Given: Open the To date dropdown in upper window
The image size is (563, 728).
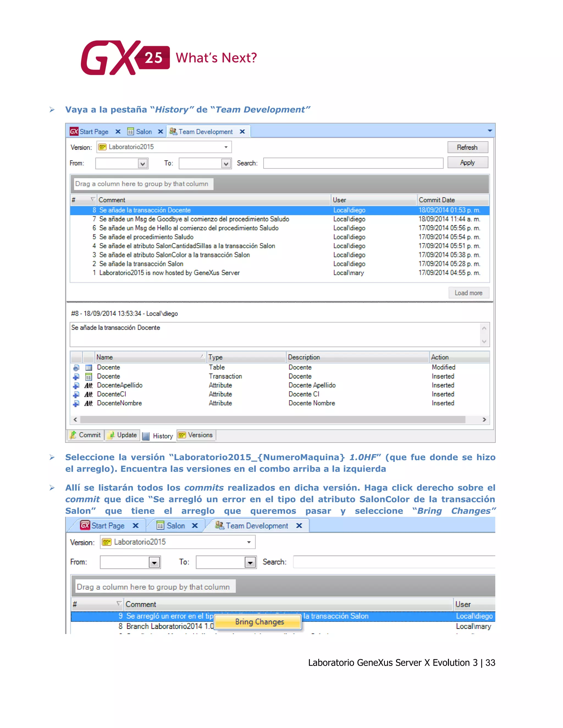Looking at the screenshot, I should pyautogui.click(x=226, y=164).
